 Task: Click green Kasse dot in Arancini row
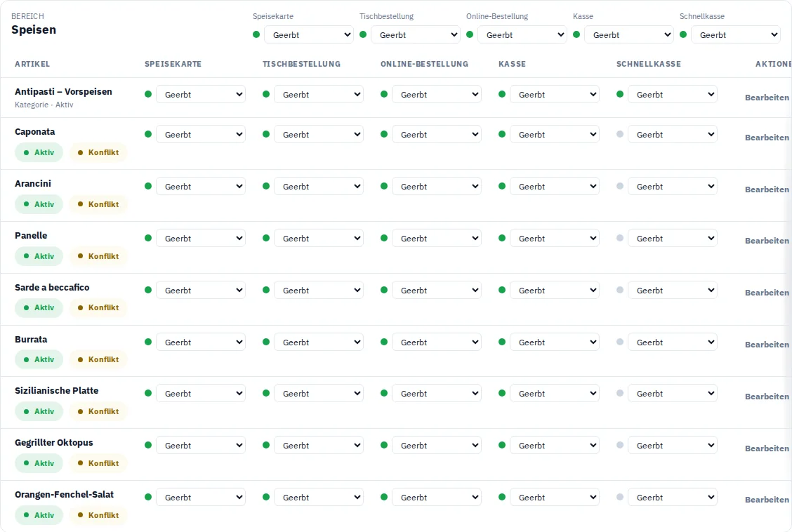501,186
